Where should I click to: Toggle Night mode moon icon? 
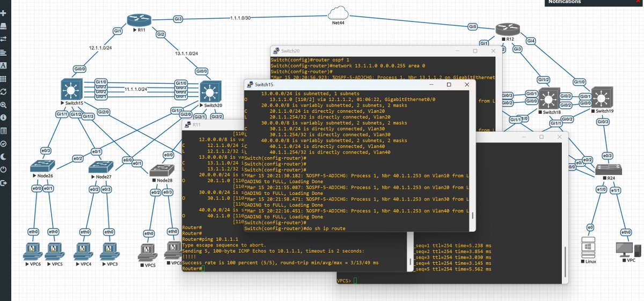[4, 157]
